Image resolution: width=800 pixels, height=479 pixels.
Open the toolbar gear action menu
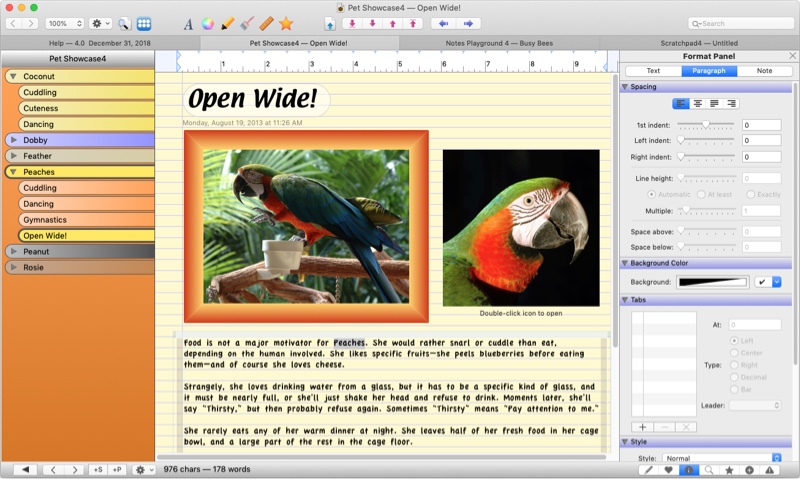point(100,23)
